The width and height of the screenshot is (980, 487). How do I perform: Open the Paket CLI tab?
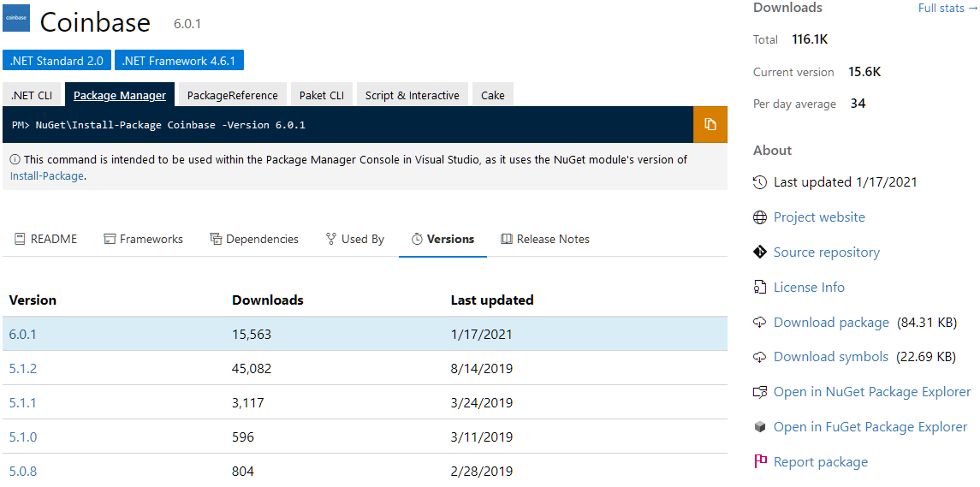click(x=322, y=95)
